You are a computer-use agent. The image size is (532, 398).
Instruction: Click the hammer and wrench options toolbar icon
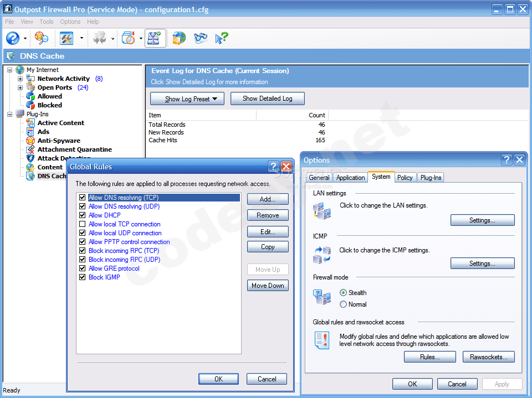(66, 38)
